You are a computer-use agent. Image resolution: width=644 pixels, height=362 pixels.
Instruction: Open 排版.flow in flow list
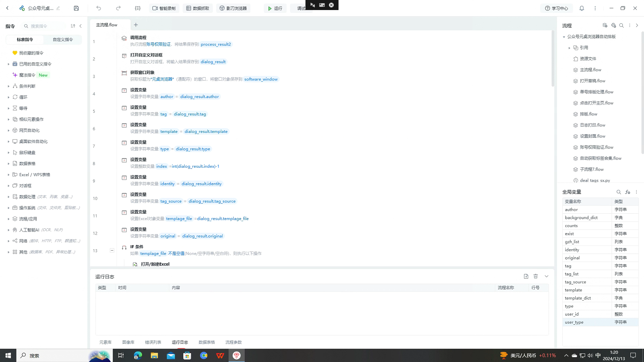click(x=589, y=114)
